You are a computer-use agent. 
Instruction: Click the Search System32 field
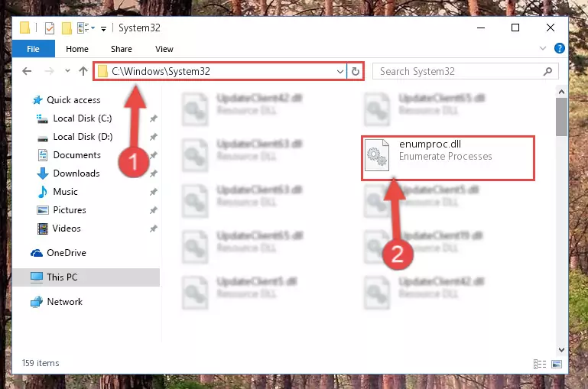point(466,71)
